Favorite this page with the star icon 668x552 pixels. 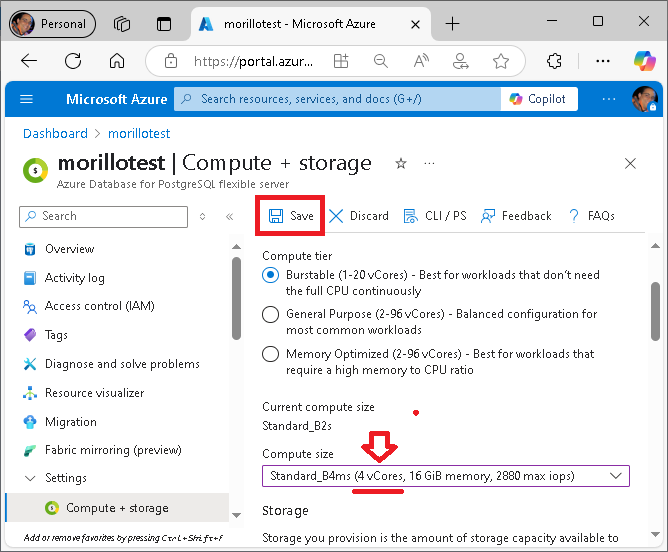400,163
